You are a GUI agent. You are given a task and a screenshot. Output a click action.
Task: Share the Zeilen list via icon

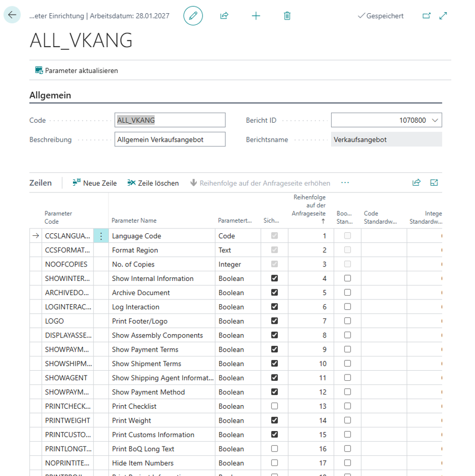416,183
